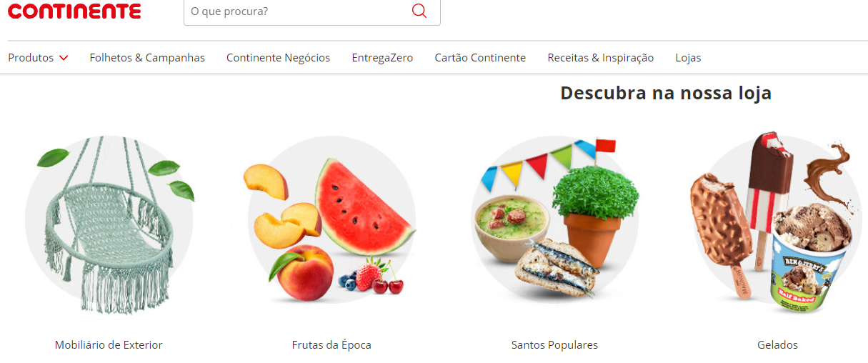This screenshot has width=868, height=363.
Task: Visit Receitas & Inspiração
Action: click(600, 58)
